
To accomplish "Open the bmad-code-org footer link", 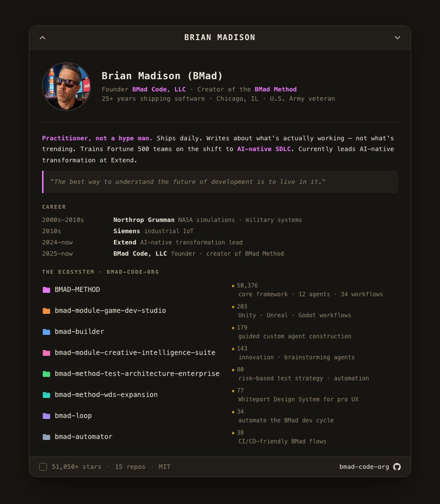I will (364, 467).
